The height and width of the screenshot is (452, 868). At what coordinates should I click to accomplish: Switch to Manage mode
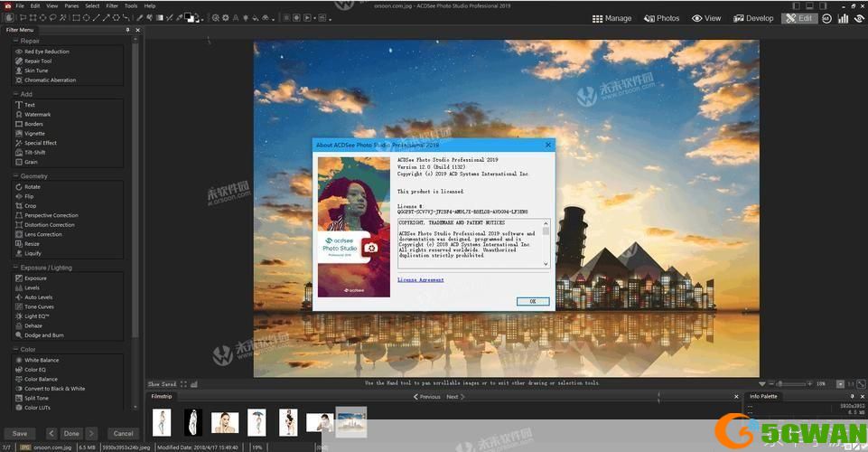pyautogui.click(x=611, y=18)
